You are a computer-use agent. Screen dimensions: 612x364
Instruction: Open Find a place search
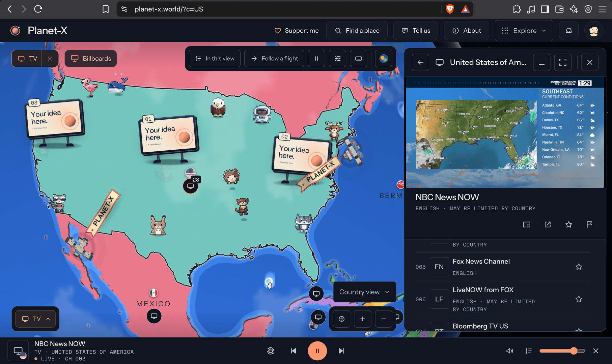pos(357,31)
